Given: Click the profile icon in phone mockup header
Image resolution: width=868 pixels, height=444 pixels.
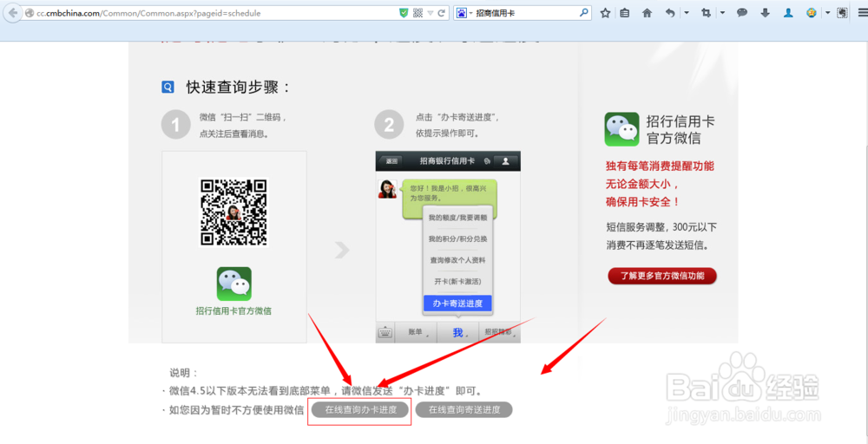Looking at the screenshot, I should 505,161.
